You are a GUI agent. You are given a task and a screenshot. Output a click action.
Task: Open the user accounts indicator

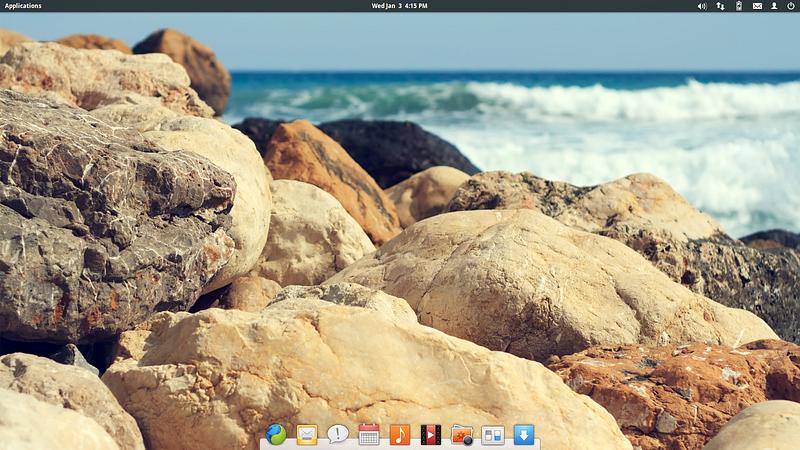pyautogui.click(x=774, y=6)
